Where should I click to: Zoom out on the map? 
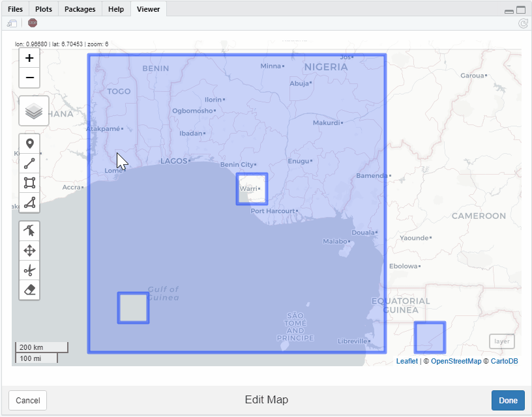click(x=29, y=78)
